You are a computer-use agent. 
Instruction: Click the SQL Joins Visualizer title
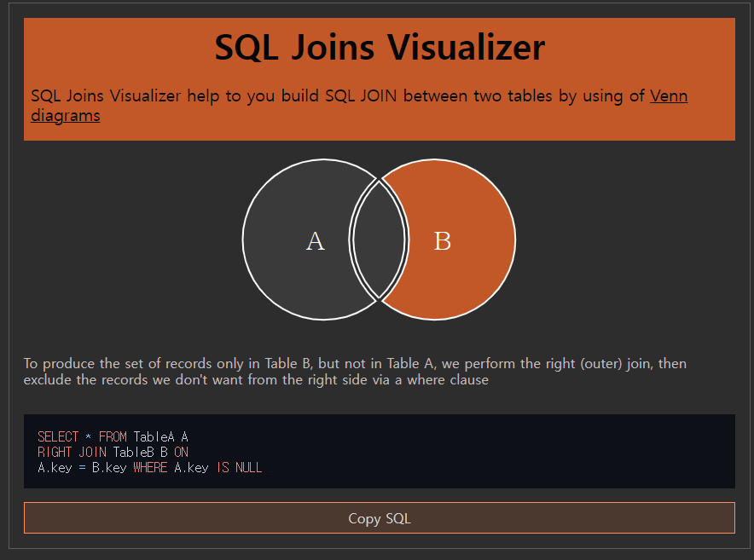[x=379, y=48]
